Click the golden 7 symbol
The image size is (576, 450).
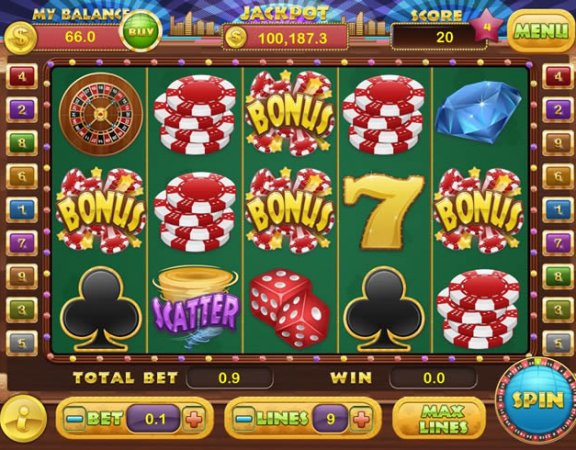click(384, 212)
